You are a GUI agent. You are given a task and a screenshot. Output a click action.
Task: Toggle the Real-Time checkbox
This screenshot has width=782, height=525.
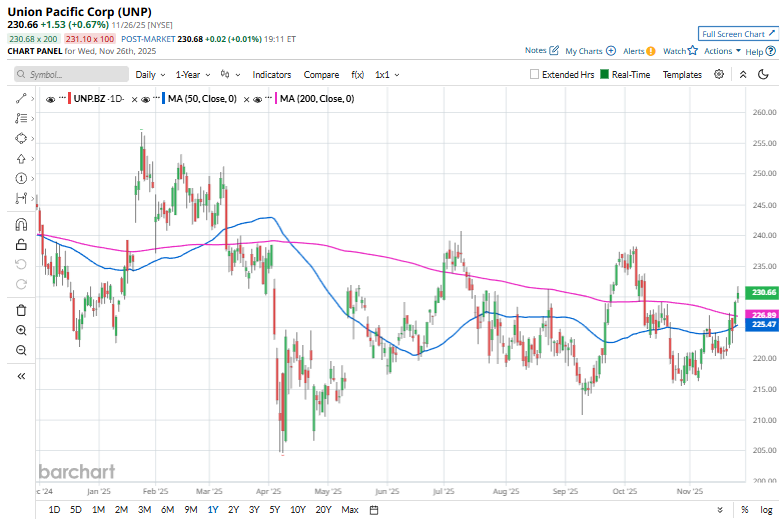pyautogui.click(x=605, y=74)
